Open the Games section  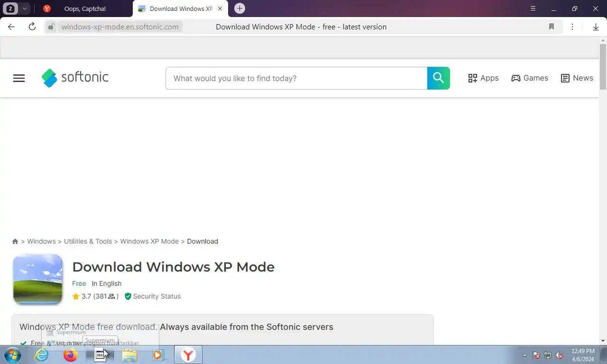click(x=530, y=78)
